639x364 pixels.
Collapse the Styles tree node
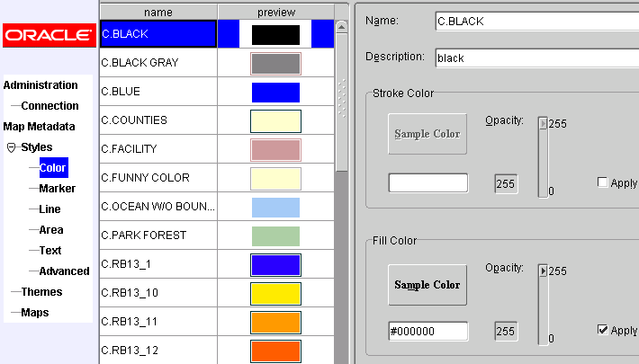pyautogui.click(x=12, y=147)
